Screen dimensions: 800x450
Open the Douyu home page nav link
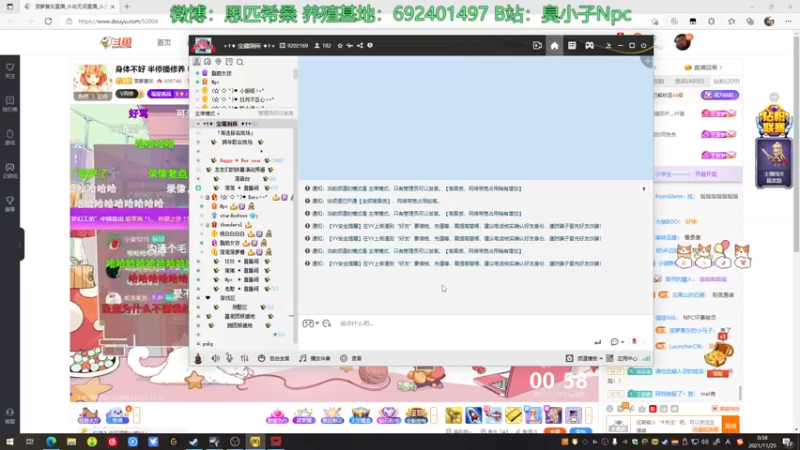[x=164, y=42]
